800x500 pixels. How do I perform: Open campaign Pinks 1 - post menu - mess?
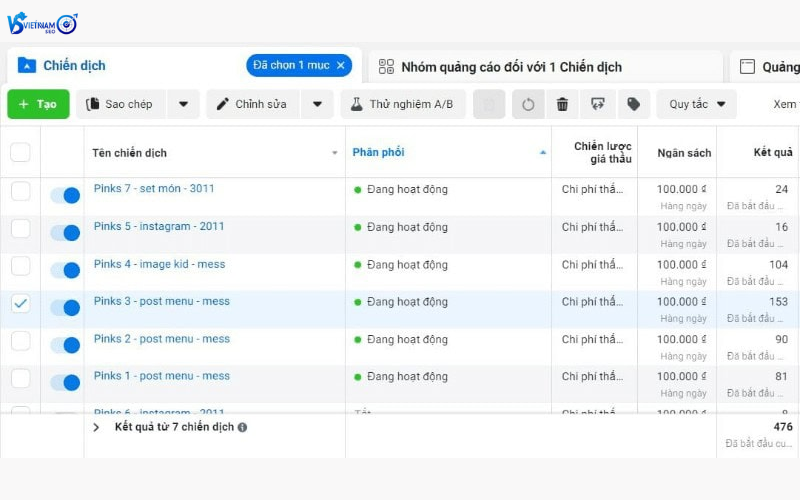point(162,376)
